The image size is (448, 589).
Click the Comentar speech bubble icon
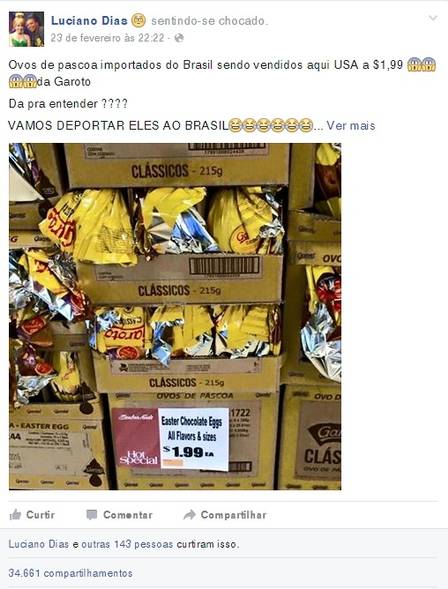click(92, 515)
